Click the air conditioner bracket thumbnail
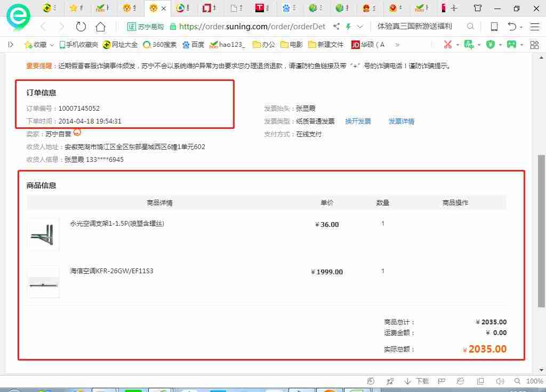This screenshot has height=392, width=546. point(43,234)
